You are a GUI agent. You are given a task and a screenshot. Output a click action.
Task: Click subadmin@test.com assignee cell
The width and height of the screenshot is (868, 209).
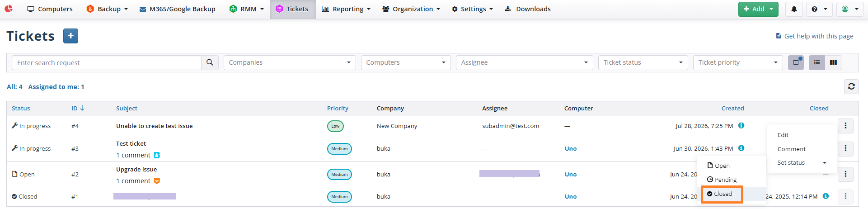511,126
